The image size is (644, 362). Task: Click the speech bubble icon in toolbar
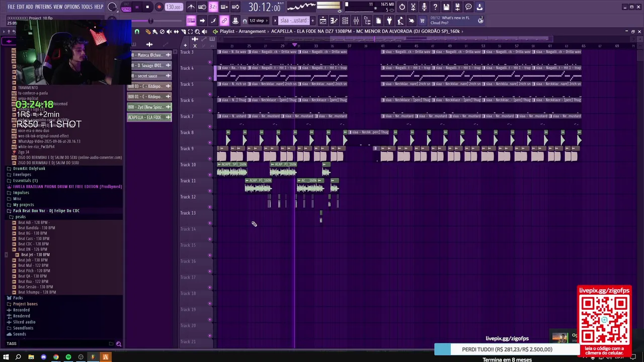468,7
